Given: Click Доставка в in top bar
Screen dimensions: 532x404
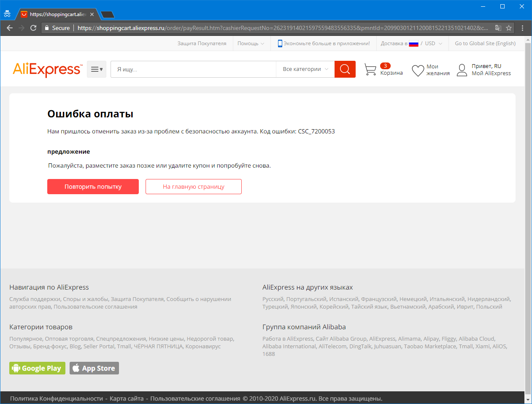Looking at the screenshot, I should [394, 43].
